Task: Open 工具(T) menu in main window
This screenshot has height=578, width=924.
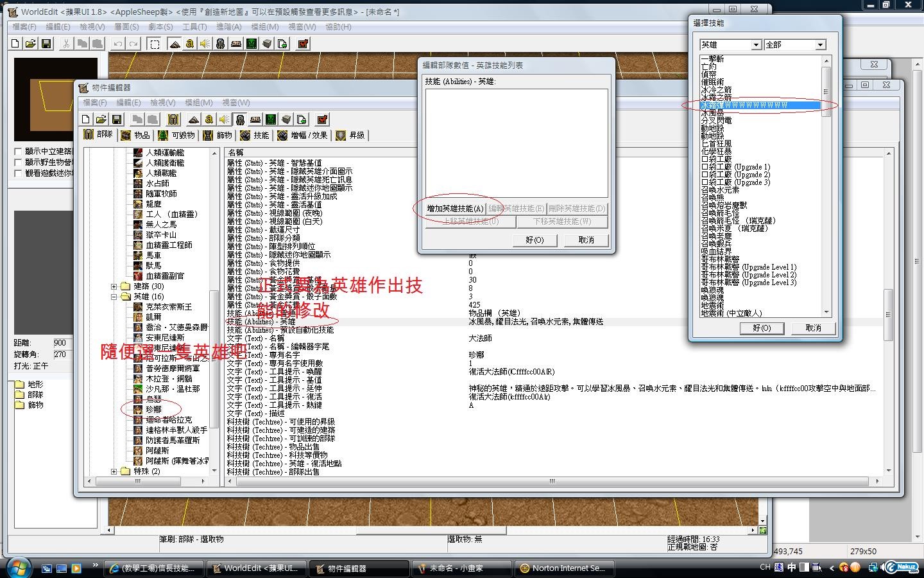Action: tap(194, 27)
